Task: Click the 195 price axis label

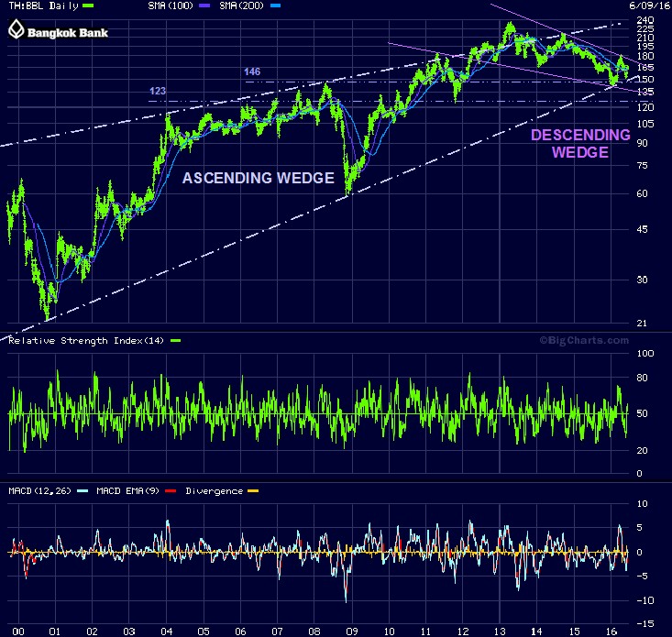Action: pyautogui.click(x=645, y=46)
